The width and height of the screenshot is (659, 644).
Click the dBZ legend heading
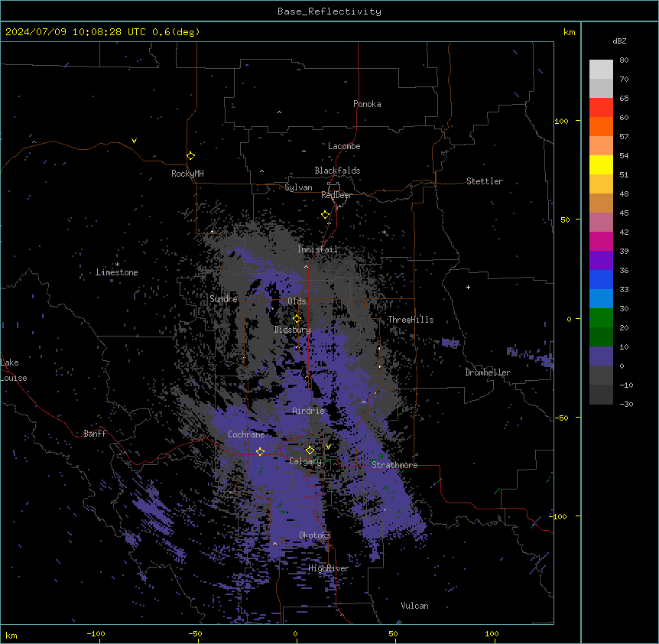(619, 41)
